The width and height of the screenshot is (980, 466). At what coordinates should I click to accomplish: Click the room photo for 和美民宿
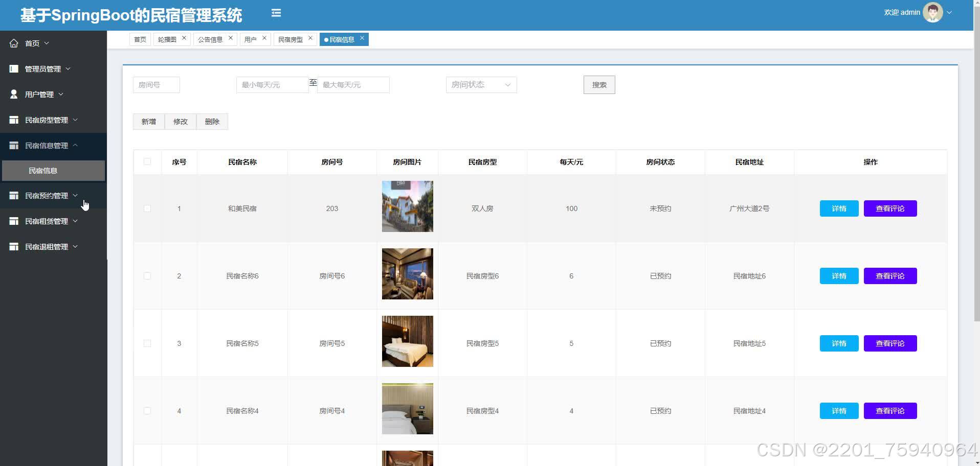tap(408, 206)
